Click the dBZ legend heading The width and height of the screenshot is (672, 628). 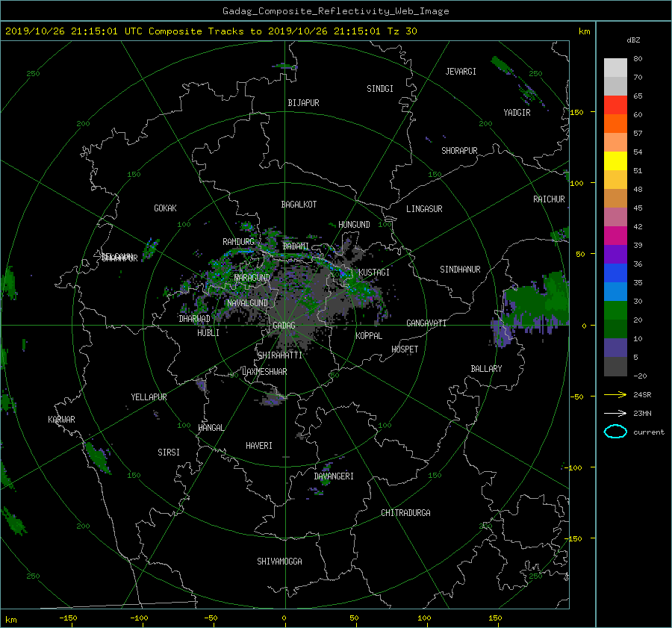633,40
